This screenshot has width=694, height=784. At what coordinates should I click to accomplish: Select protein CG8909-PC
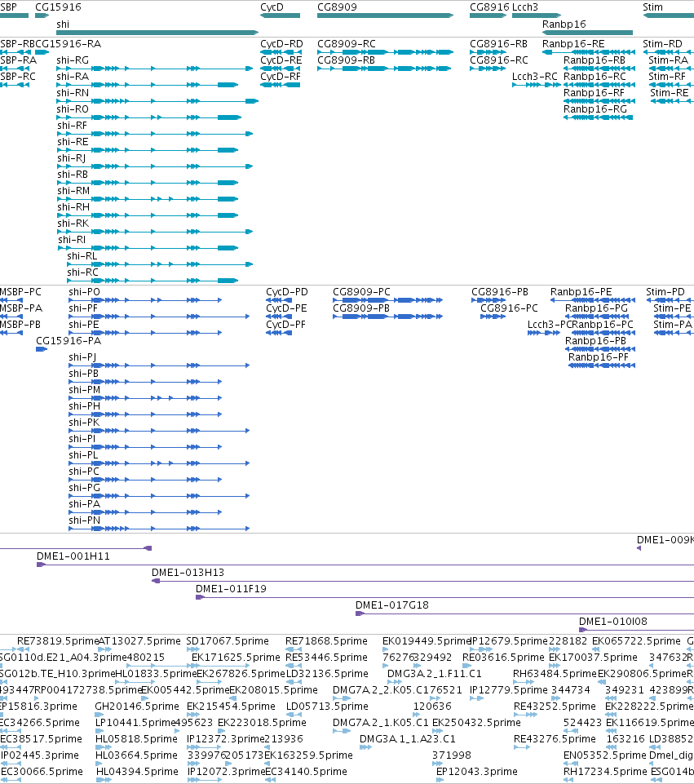coord(387,300)
